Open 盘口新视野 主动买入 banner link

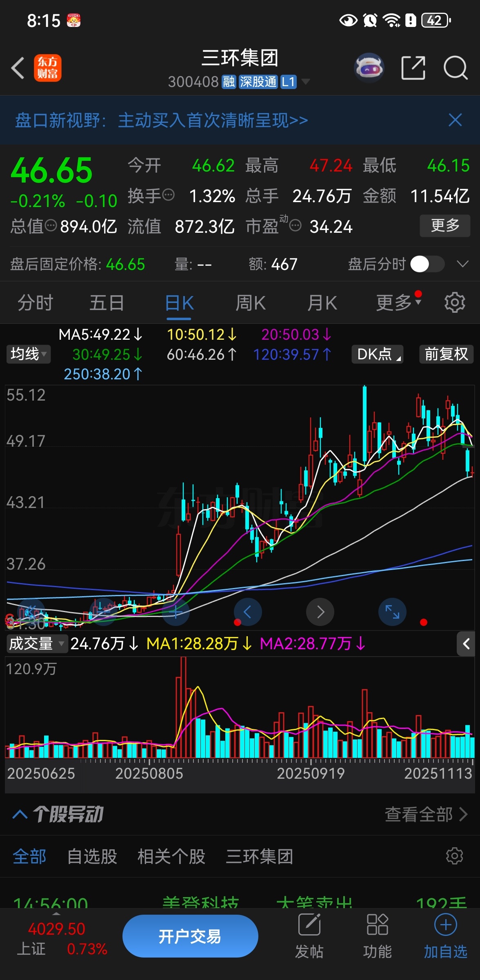(162, 120)
